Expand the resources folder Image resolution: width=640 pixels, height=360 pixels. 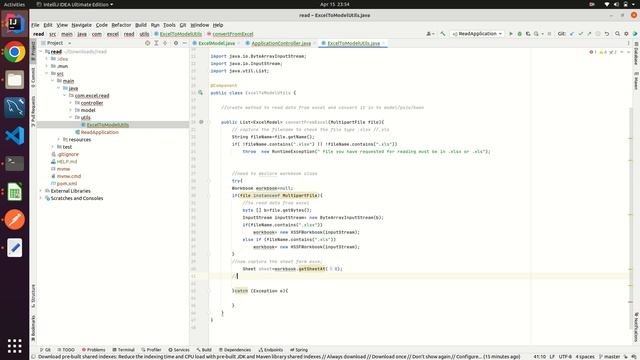59,140
